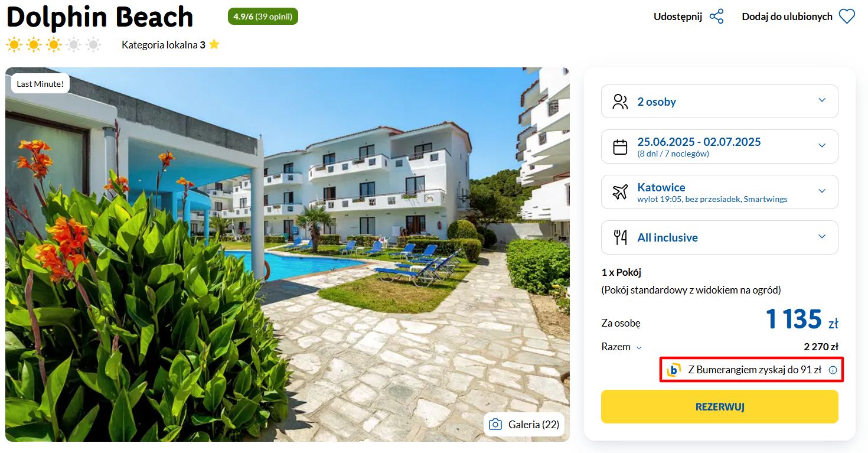Click the Bumerang logo icon
Screen dimensions: 868x453
(674, 370)
